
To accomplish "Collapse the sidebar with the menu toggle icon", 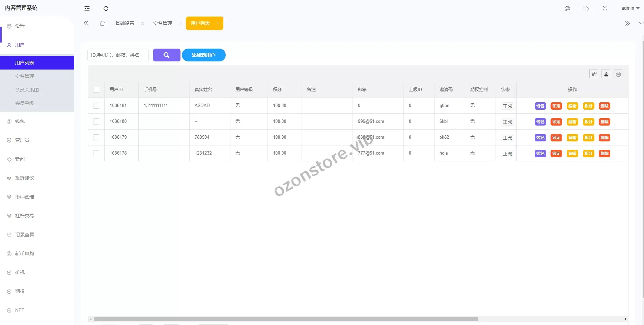I will coord(87,8).
